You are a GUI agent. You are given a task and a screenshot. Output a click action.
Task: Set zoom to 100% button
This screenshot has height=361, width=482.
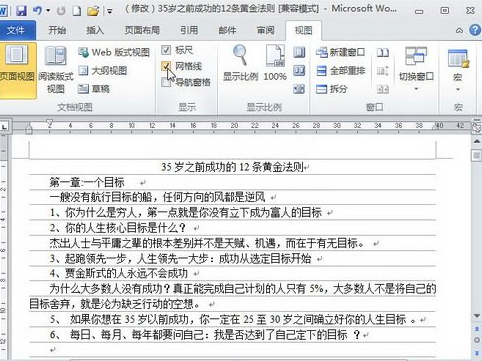[x=275, y=63]
